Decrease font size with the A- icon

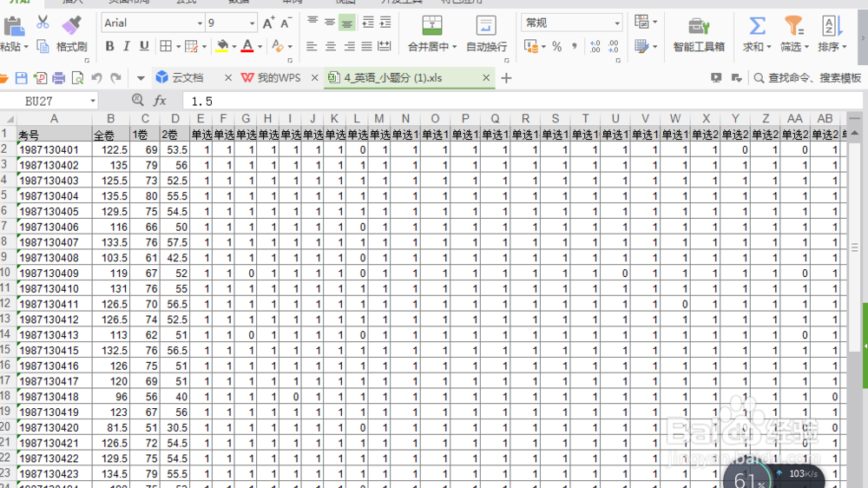pyautogui.click(x=286, y=23)
